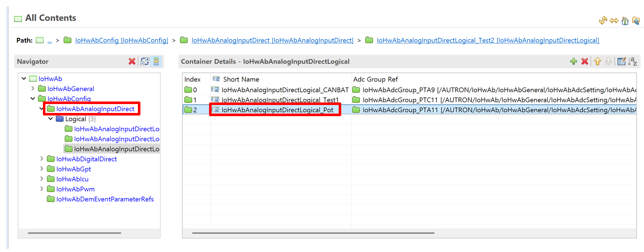The height and width of the screenshot is (252, 644).
Task: Click the double-headed horizontal arrow icon
Action: click(x=614, y=21)
